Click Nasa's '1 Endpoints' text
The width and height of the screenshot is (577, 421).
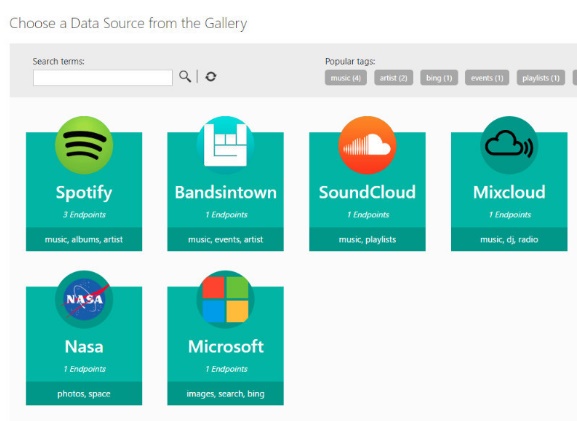84,369
